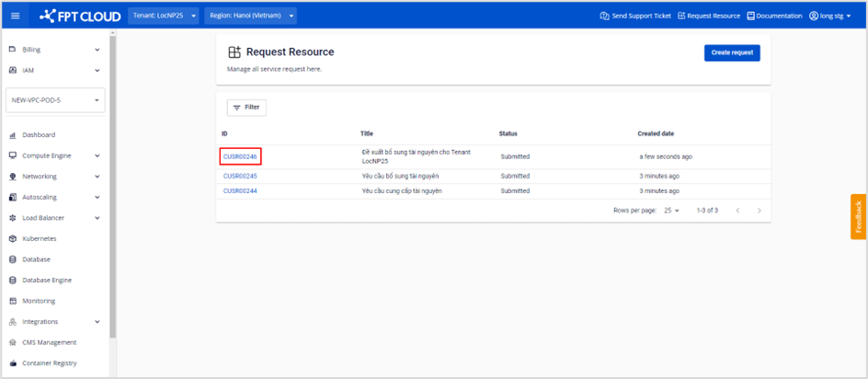This screenshot has height=379, width=868.
Task: Open the Database Engine menu item
Action: click(46, 281)
